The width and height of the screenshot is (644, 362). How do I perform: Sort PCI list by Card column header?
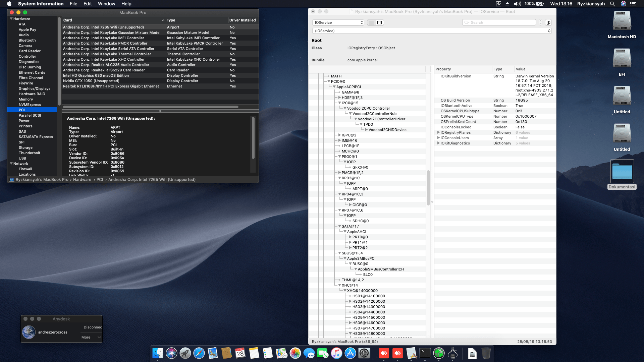click(114, 20)
